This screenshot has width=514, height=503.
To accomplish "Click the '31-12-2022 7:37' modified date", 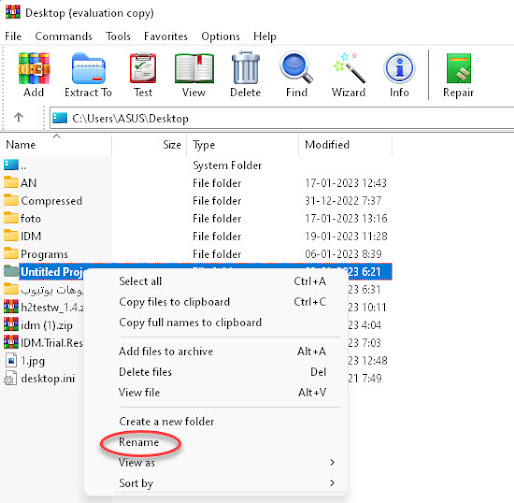I will (343, 201).
